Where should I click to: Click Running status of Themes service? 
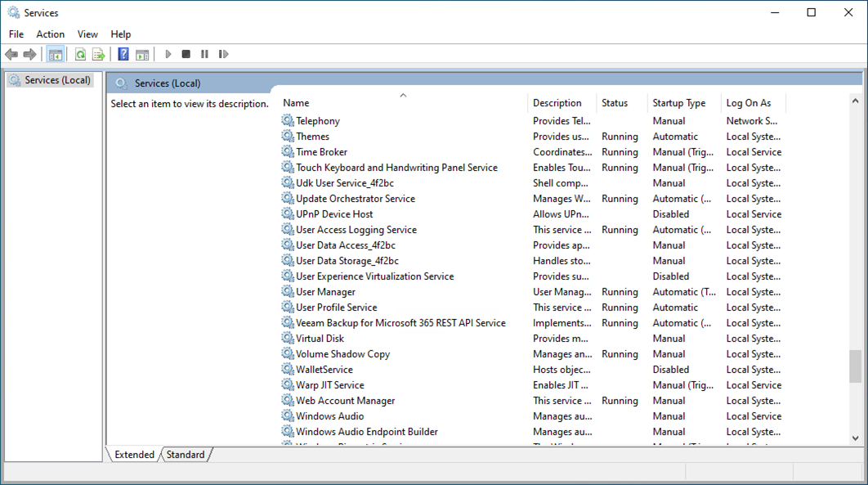pyautogui.click(x=620, y=137)
